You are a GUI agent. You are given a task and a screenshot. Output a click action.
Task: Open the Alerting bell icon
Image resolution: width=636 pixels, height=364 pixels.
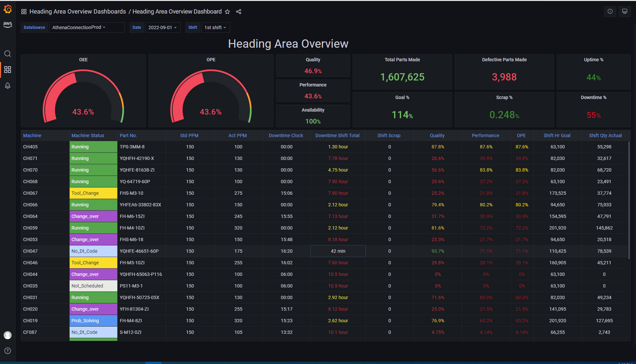[8, 85]
